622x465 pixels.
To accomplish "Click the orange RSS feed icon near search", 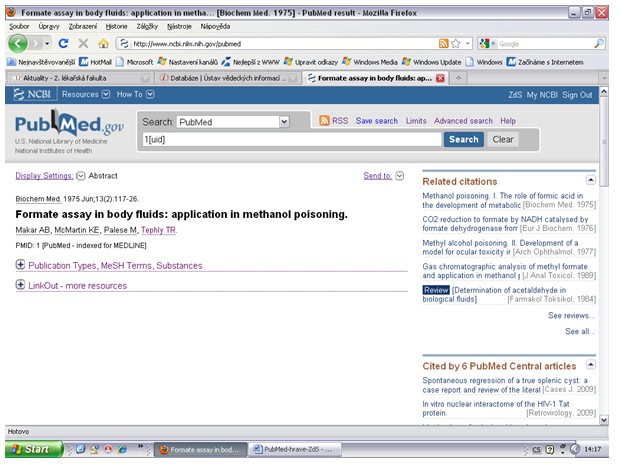I will coord(324,121).
